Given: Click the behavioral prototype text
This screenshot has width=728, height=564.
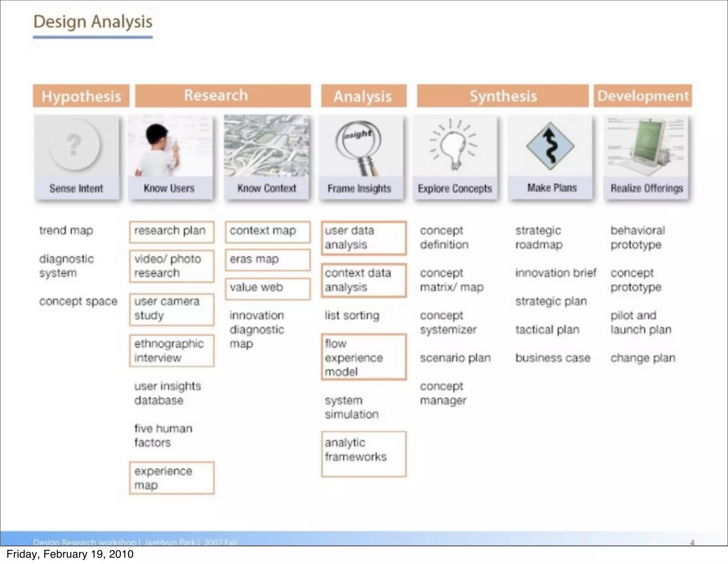Looking at the screenshot, I should (637, 238).
